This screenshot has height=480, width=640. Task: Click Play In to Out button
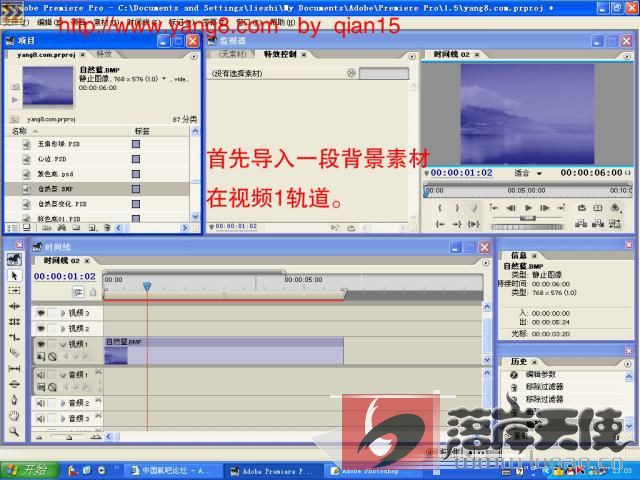(x=473, y=224)
